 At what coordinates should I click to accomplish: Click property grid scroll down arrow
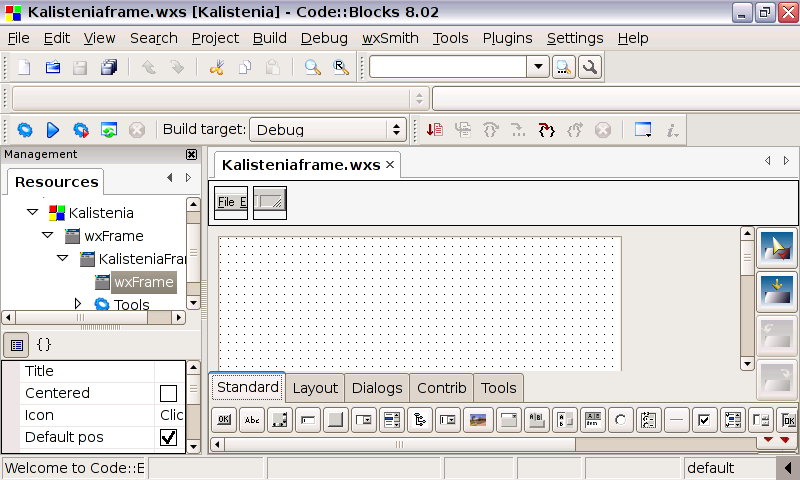tap(193, 447)
